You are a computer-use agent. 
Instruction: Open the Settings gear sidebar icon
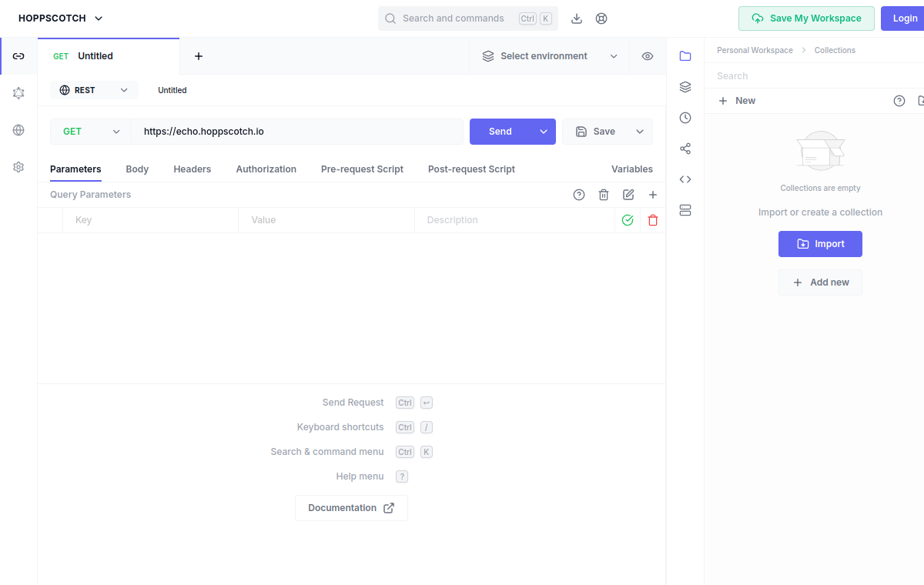18,167
